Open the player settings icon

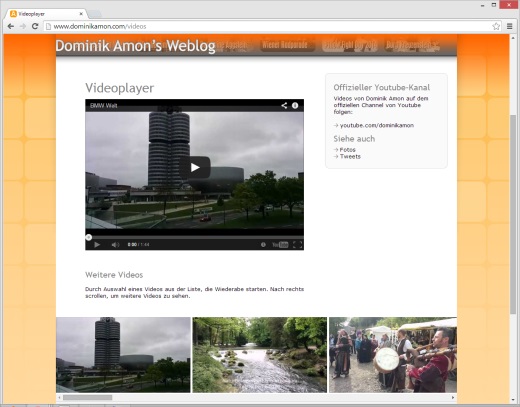[263, 245]
